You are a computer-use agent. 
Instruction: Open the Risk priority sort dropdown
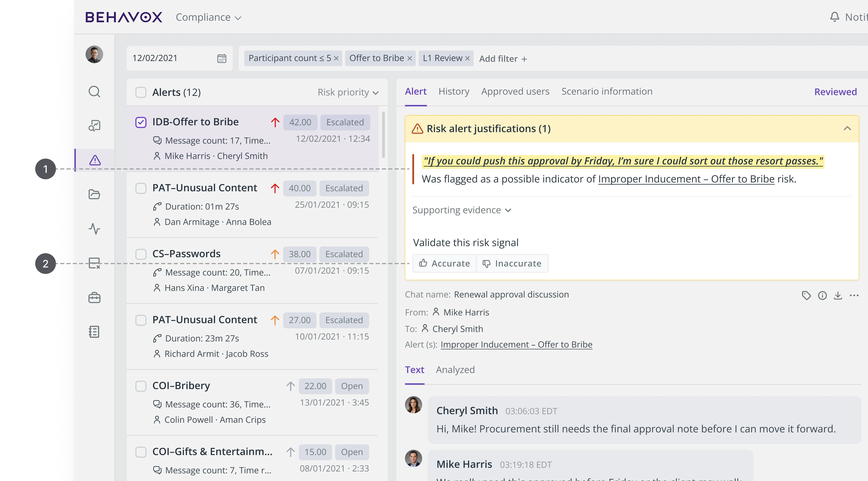[348, 92]
